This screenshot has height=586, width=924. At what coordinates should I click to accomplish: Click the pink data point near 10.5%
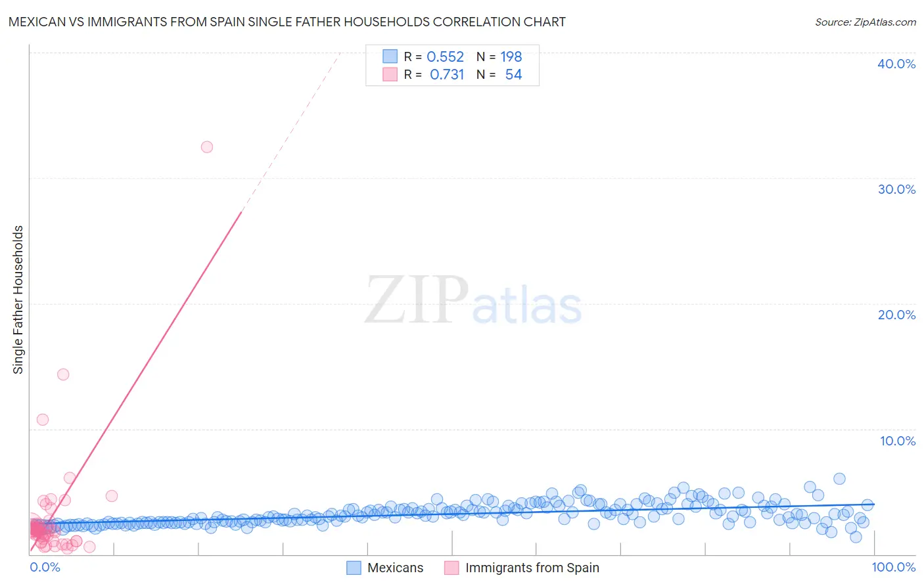click(x=43, y=420)
